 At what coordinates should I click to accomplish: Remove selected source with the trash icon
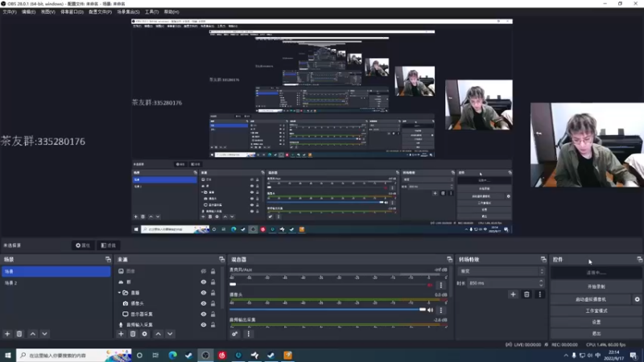pyautogui.click(x=133, y=334)
